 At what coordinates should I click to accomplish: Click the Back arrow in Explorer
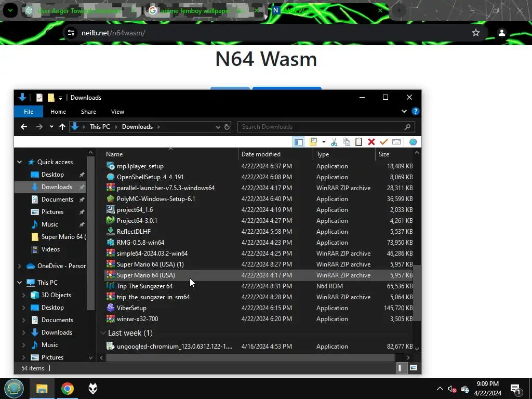coord(24,127)
